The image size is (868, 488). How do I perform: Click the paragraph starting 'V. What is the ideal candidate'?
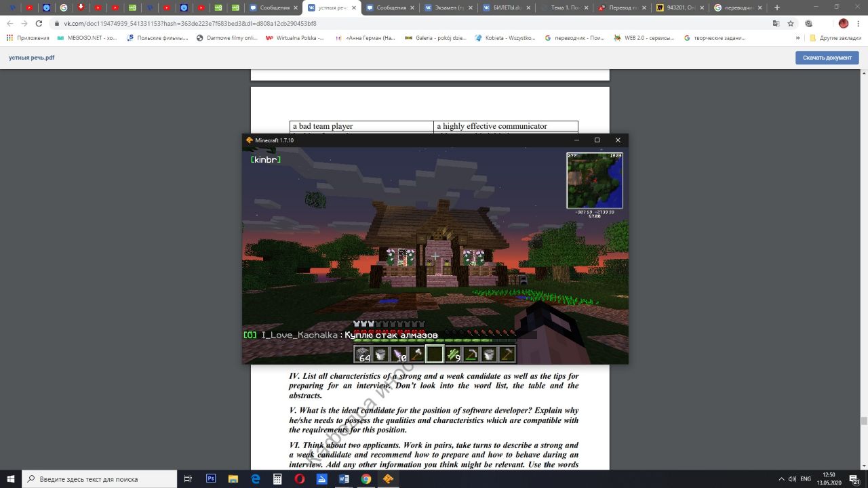434,420
